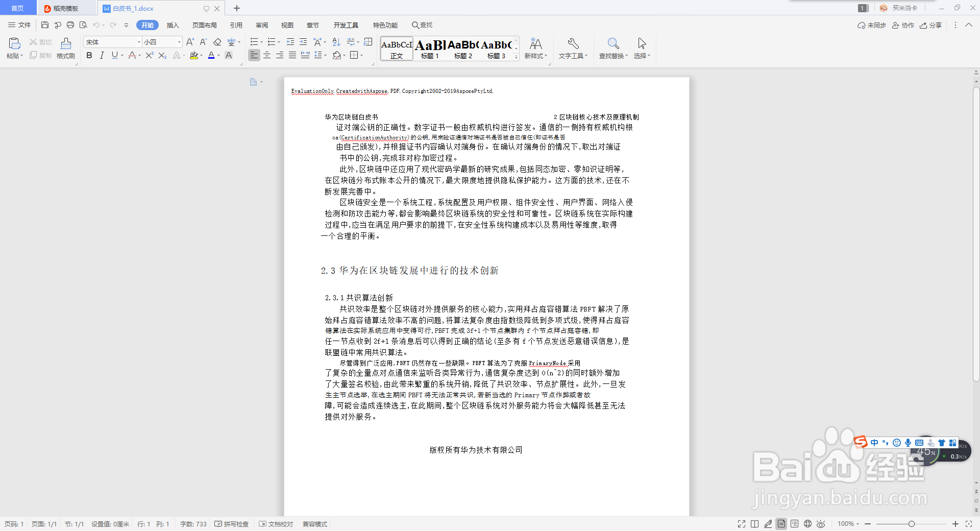The height and width of the screenshot is (531, 980).
Task: Expand the numbered list dropdown arrow
Action: (279, 42)
